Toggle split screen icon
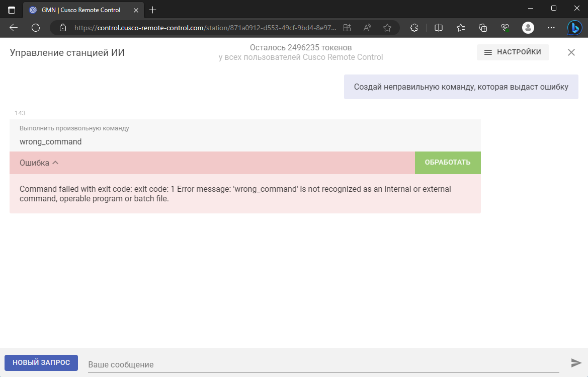588x377 pixels. tap(439, 28)
